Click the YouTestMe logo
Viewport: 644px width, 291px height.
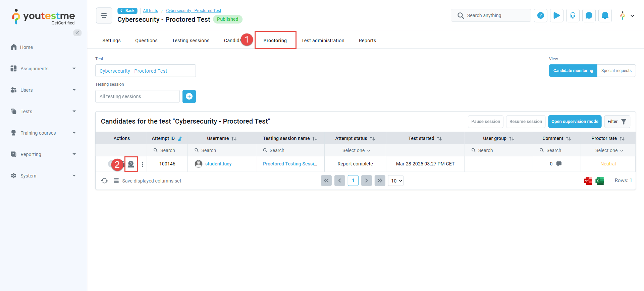pyautogui.click(x=44, y=17)
